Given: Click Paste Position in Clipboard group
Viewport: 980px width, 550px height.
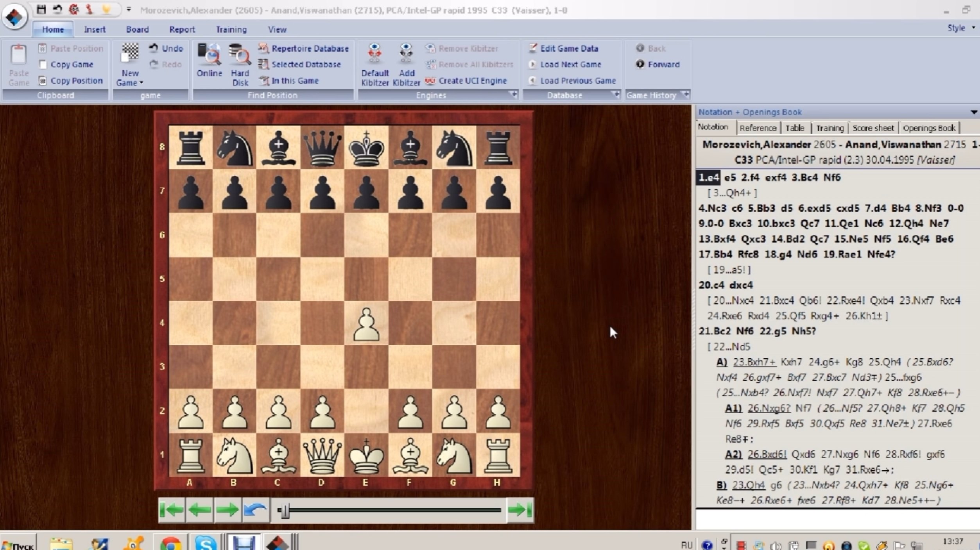Looking at the screenshot, I should pyautogui.click(x=71, y=48).
